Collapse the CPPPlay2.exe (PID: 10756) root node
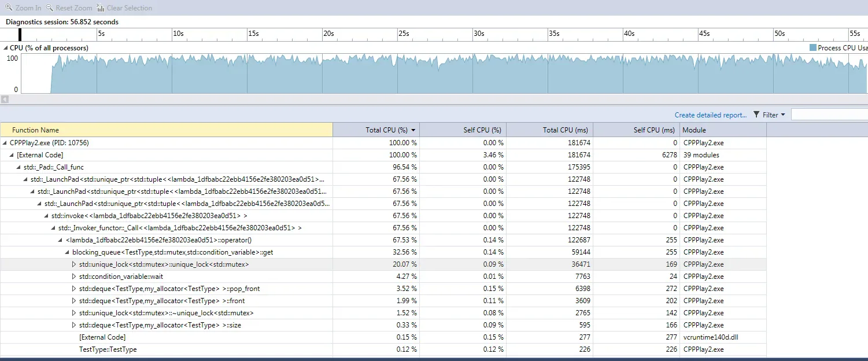 pos(5,143)
